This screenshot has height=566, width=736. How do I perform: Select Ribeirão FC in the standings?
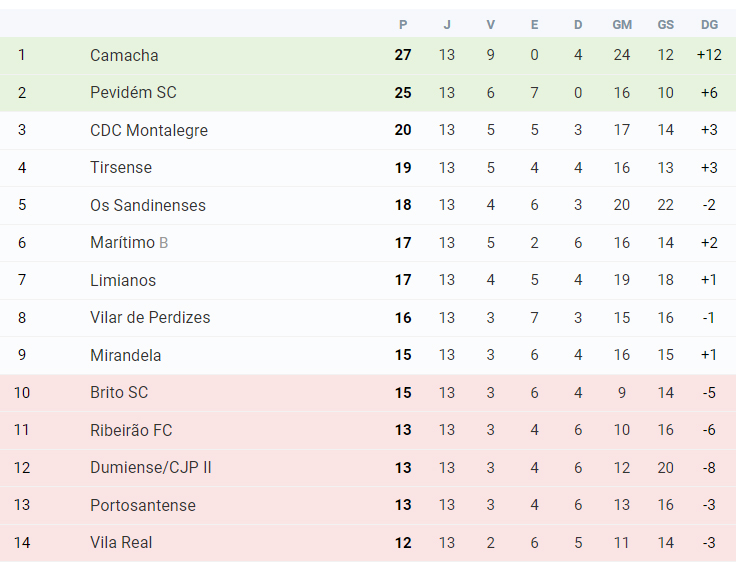point(131,430)
